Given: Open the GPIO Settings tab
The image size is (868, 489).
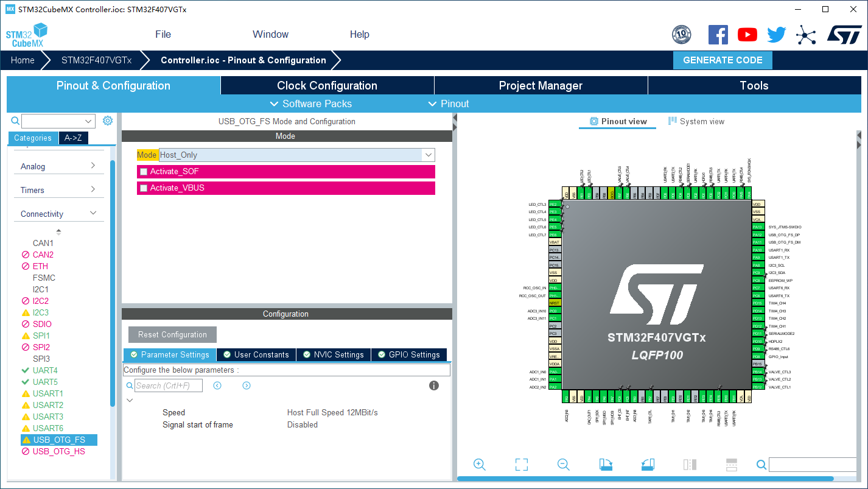Looking at the screenshot, I should [409, 354].
